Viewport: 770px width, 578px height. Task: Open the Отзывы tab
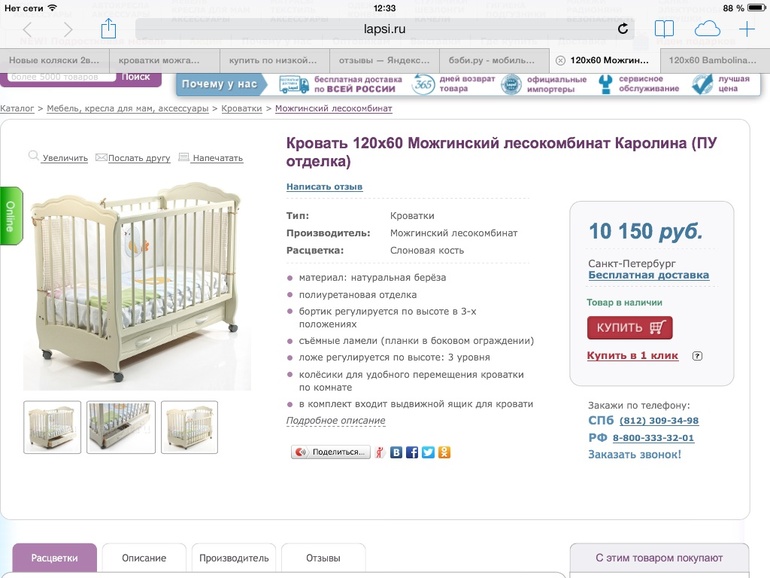[x=323, y=558]
